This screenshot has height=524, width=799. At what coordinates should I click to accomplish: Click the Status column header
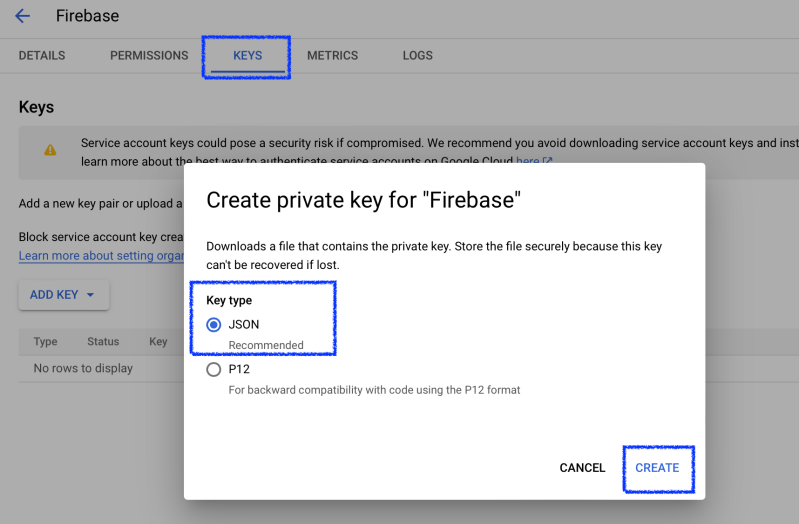(103, 342)
